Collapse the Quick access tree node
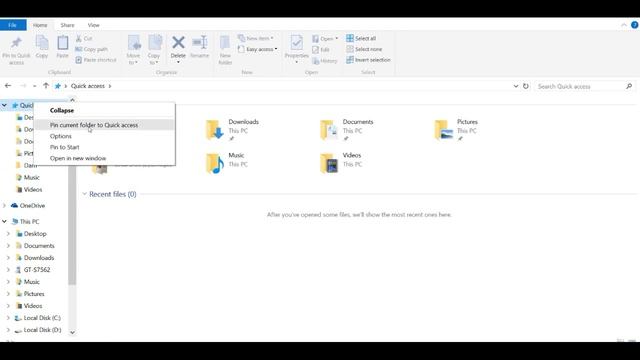The image size is (640, 360). (4, 105)
